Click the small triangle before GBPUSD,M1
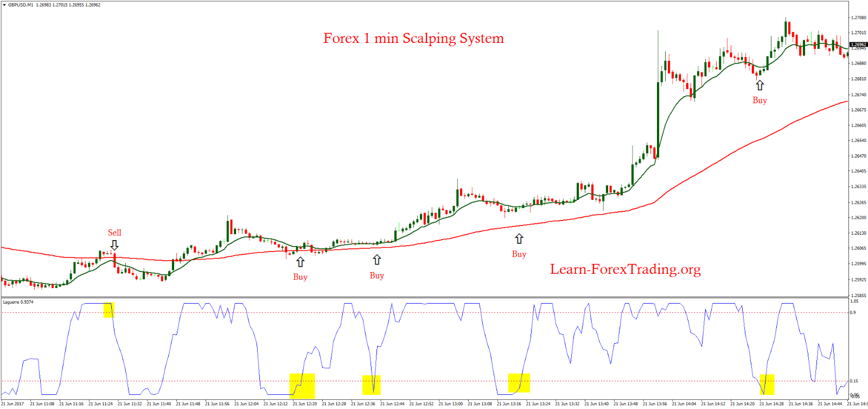 pos(4,5)
